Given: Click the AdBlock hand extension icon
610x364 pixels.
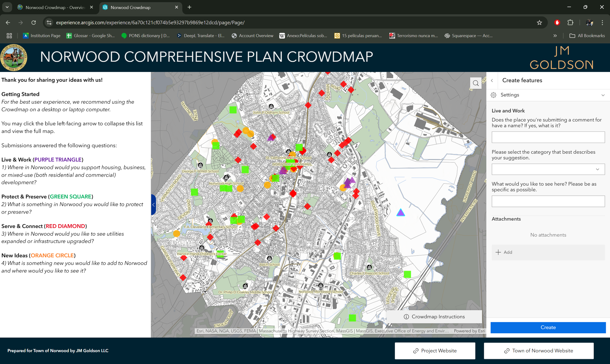Looking at the screenshot, I should tap(557, 22).
